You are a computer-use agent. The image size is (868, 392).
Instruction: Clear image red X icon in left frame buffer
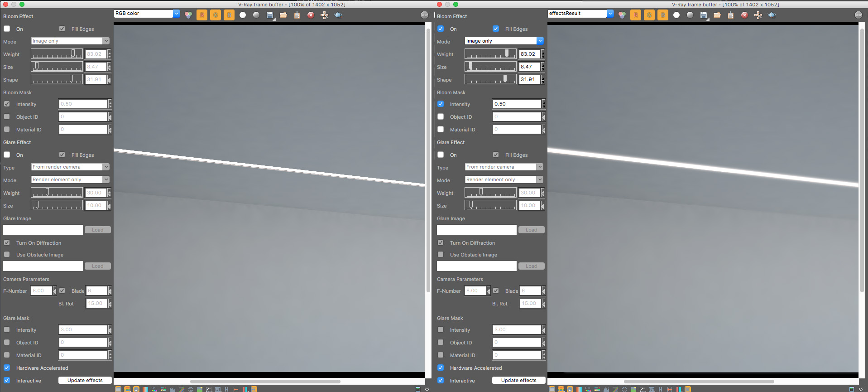coord(311,15)
